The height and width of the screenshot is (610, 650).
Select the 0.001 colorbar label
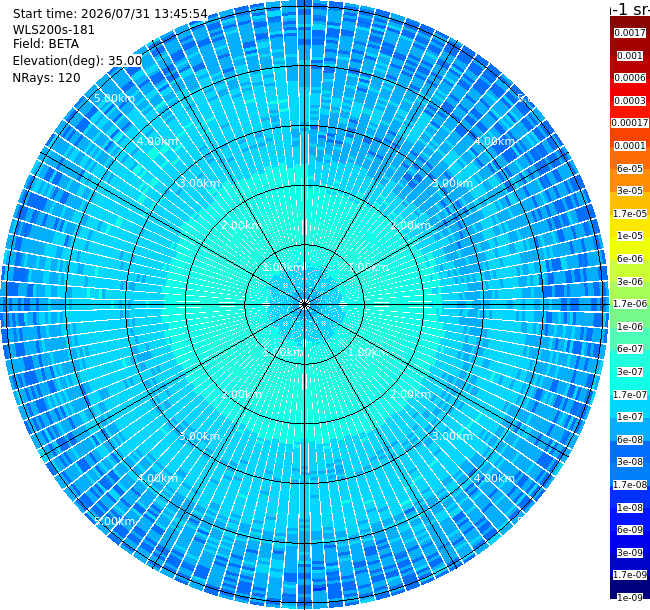630,56
